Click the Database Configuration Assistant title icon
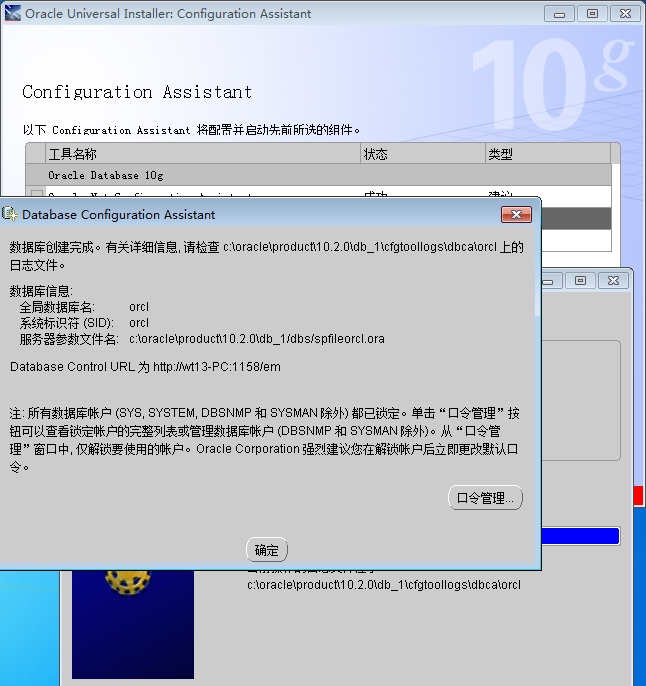The width and height of the screenshot is (646, 686). [x=10, y=214]
